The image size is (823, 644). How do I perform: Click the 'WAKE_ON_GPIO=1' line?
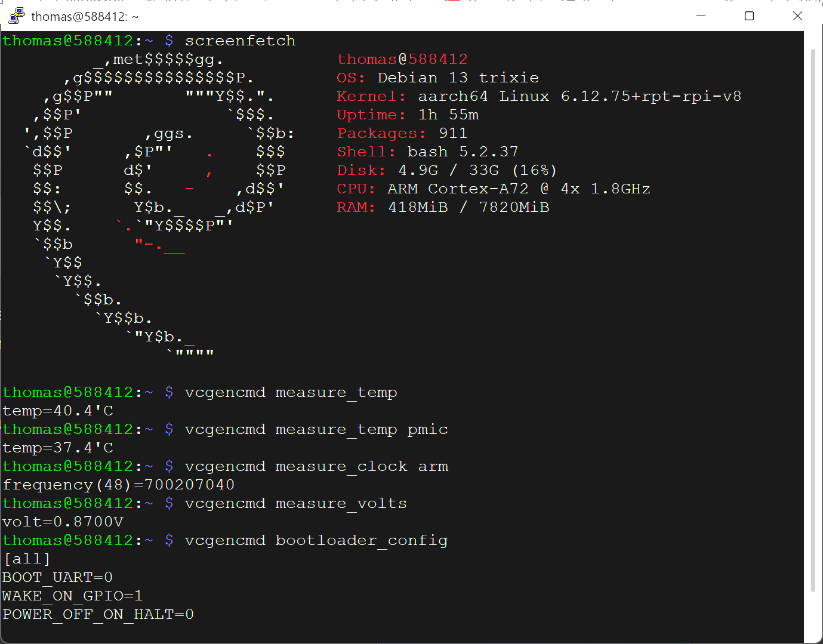pyautogui.click(x=73, y=596)
